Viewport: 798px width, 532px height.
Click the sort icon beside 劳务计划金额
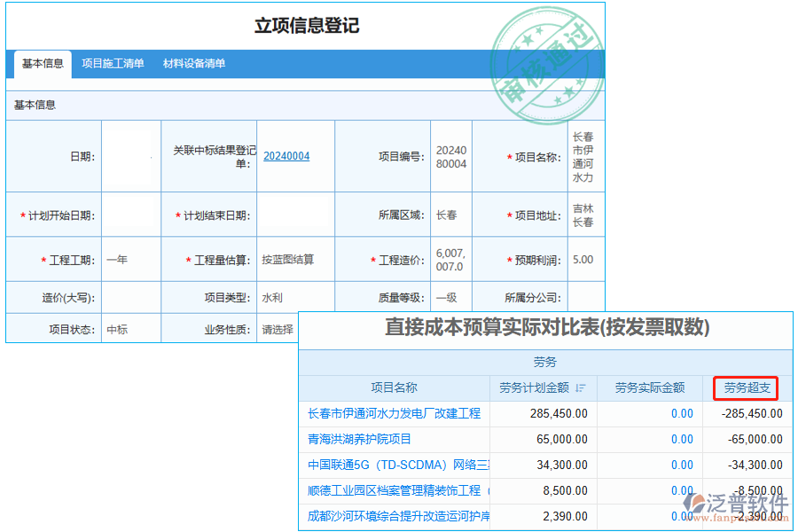(580, 387)
